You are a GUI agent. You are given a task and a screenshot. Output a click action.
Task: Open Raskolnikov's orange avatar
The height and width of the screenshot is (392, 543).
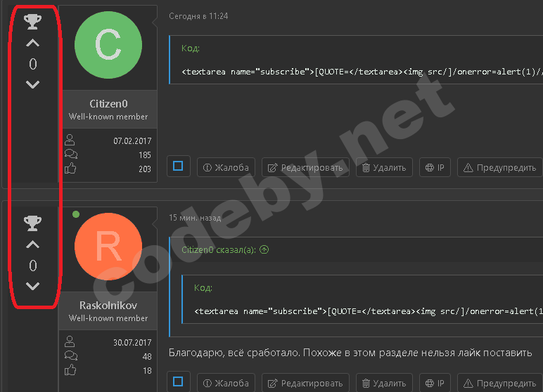pos(108,246)
